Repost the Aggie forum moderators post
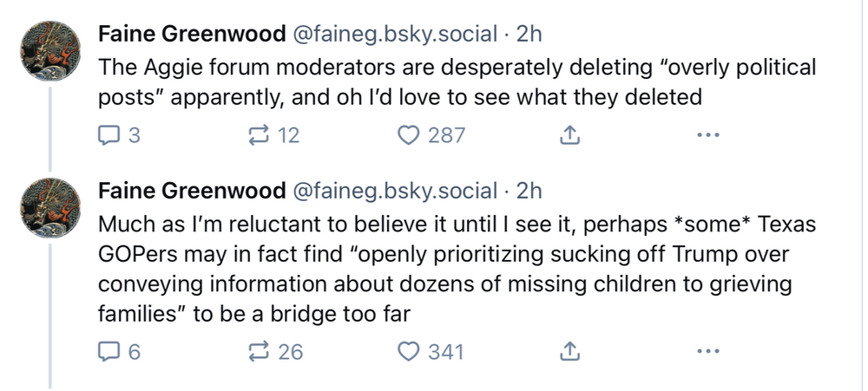 259,135
